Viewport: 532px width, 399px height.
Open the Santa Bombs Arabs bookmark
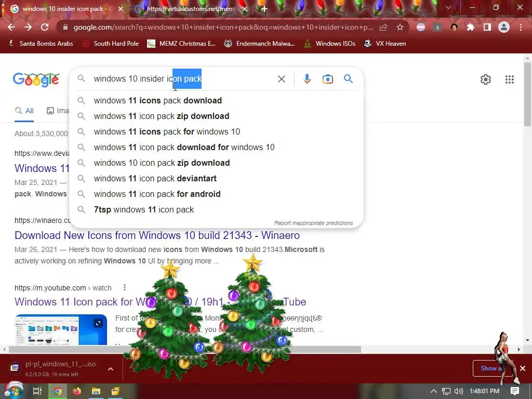41,44
